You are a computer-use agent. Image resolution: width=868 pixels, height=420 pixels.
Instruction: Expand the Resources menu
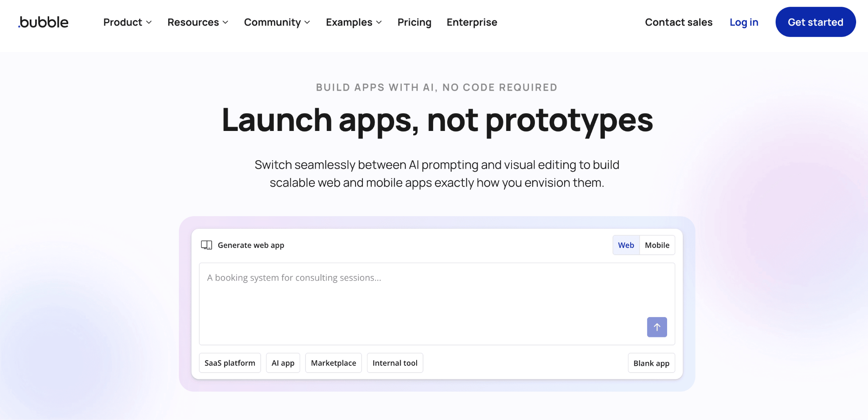pos(197,22)
